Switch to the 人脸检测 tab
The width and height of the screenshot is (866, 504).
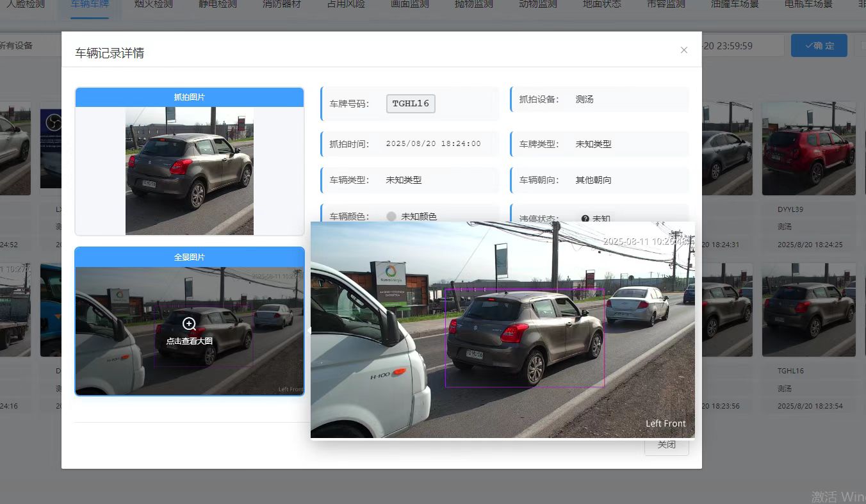26,4
